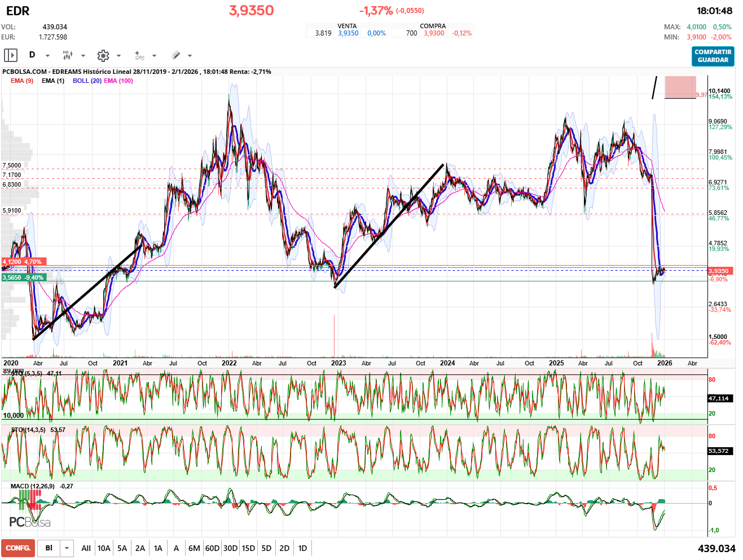Toggle the BOLL (20) indicator label
The image size is (743, 560).
point(87,81)
